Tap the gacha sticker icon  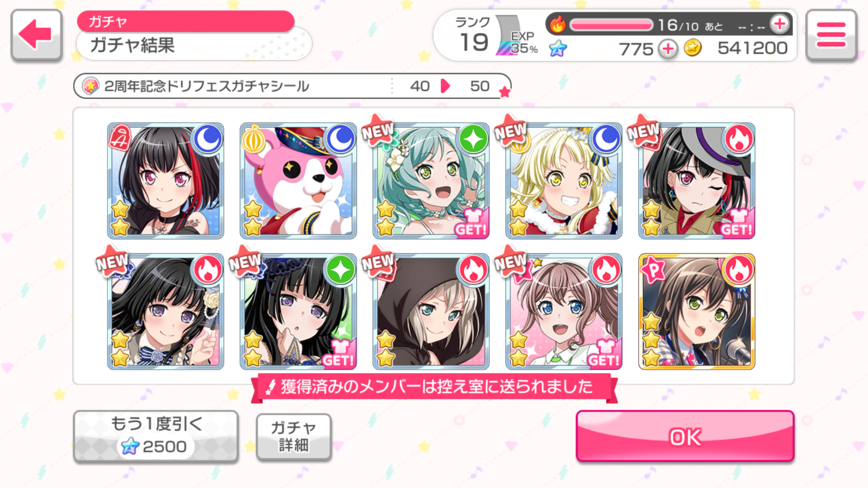91,86
